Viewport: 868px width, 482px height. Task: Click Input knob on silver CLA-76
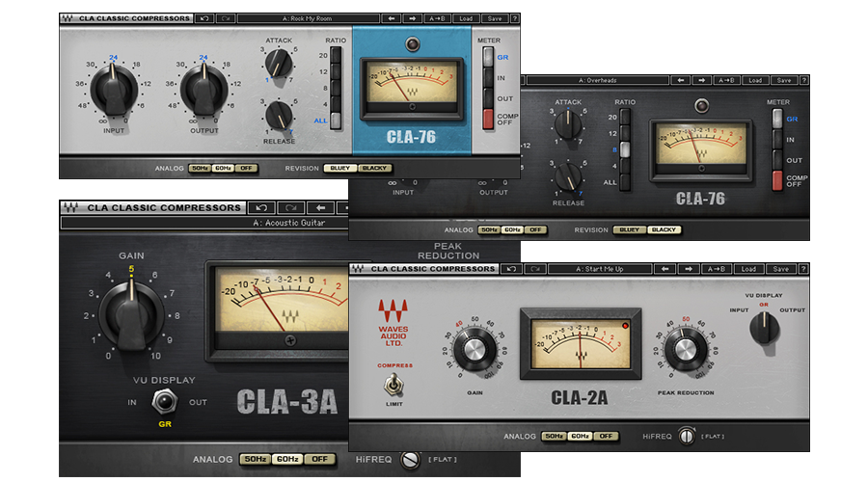(x=114, y=91)
